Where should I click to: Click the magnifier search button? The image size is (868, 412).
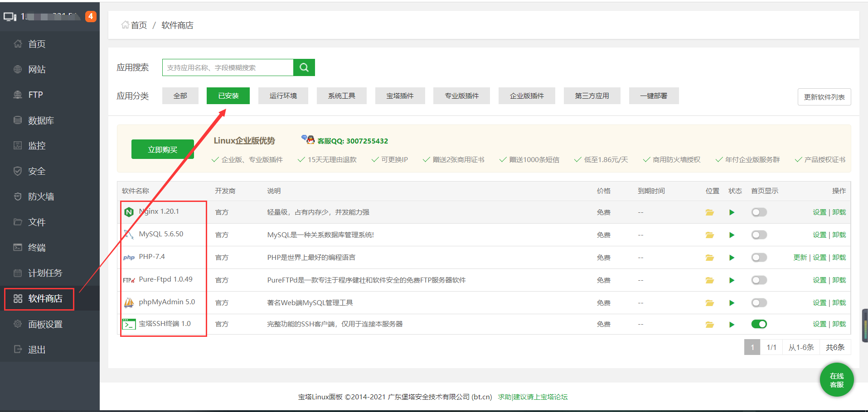(x=304, y=67)
